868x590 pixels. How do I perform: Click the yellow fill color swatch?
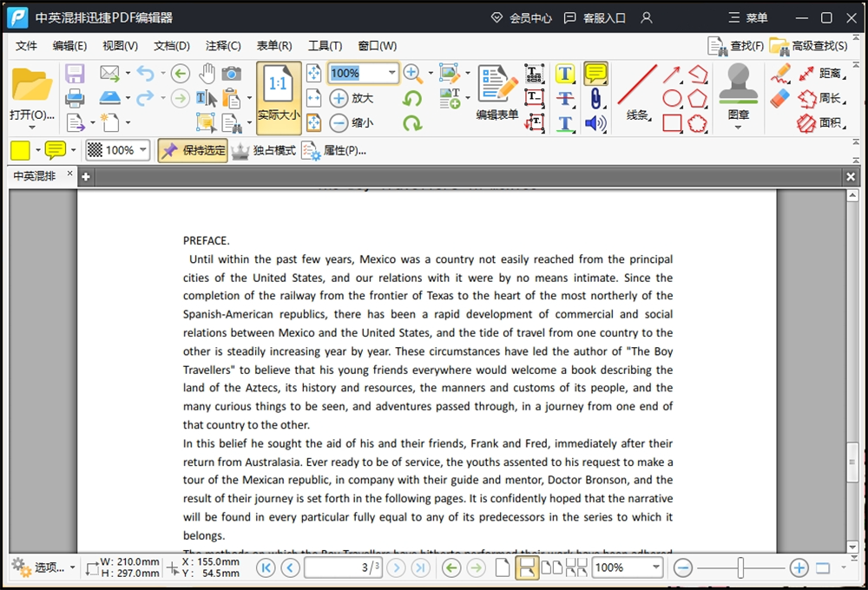(20, 150)
